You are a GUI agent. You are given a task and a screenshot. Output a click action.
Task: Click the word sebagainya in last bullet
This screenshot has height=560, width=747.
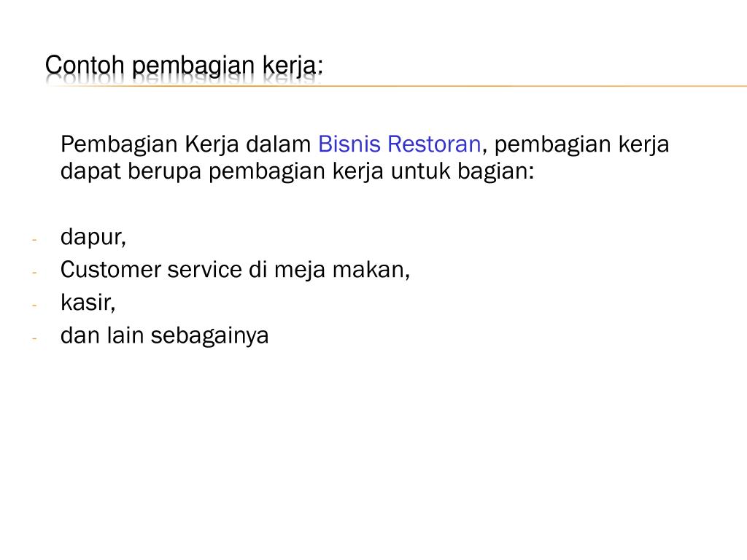click(x=210, y=336)
